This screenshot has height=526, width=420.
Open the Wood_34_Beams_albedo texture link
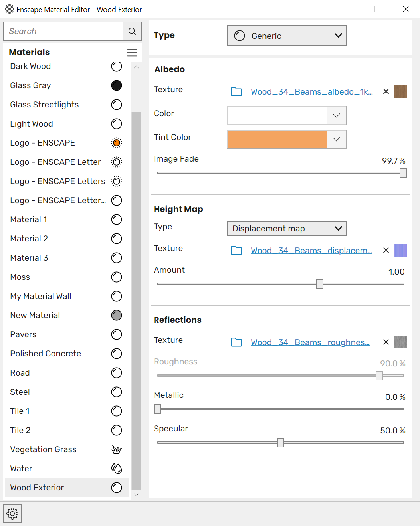[x=311, y=91]
